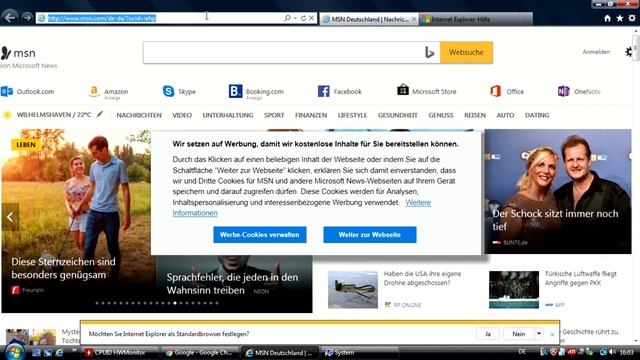Viewport: 640px width, 360px height.
Task: Stop loading with the X icon in address bar
Action: 311,18
